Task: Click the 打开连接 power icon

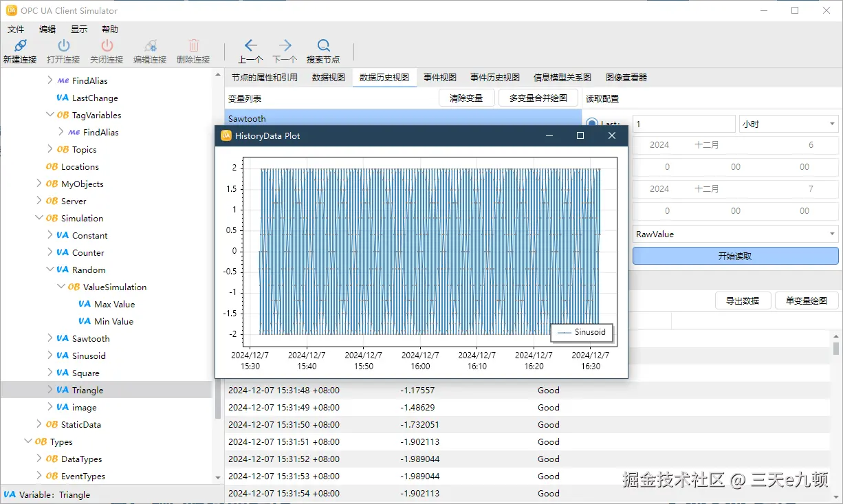Action: (x=63, y=46)
